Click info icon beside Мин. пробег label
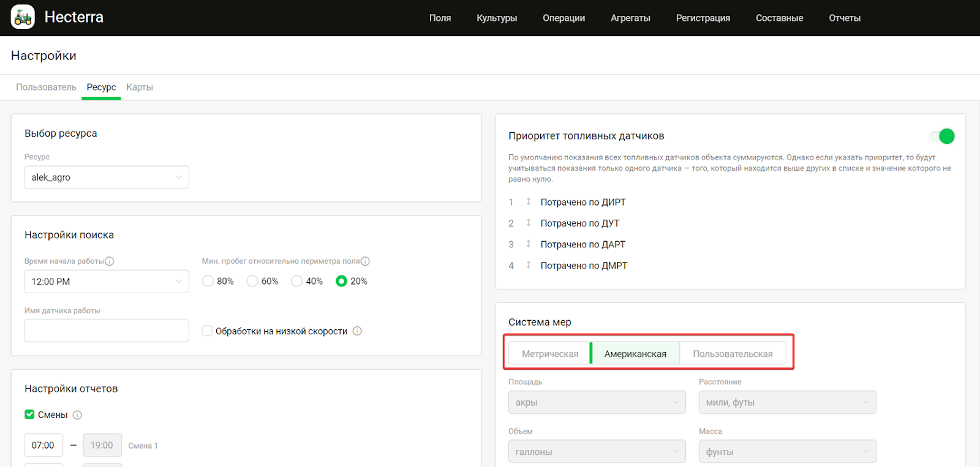This screenshot has width=980, height=467. [x=365, y=261]
